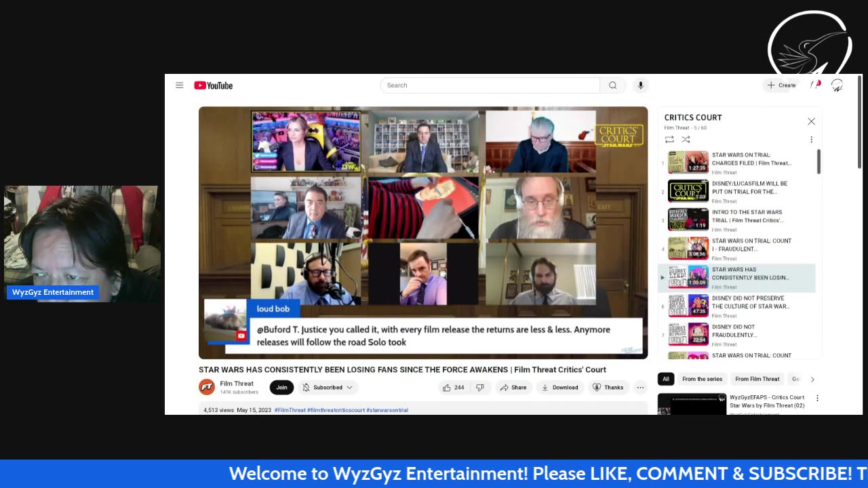This screenshot has width=868, height=488.
Task: Click the page vertical scrollbar
Action: point(859,122)
